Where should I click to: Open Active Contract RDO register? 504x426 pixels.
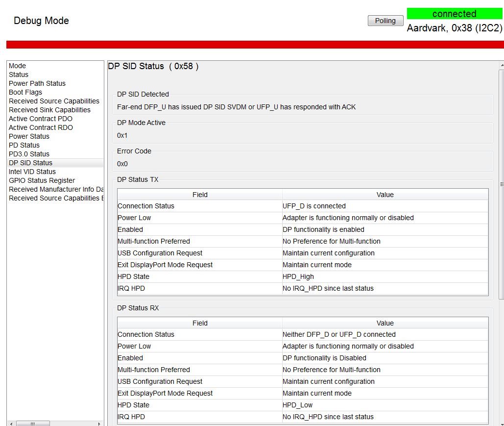[41, 127]
